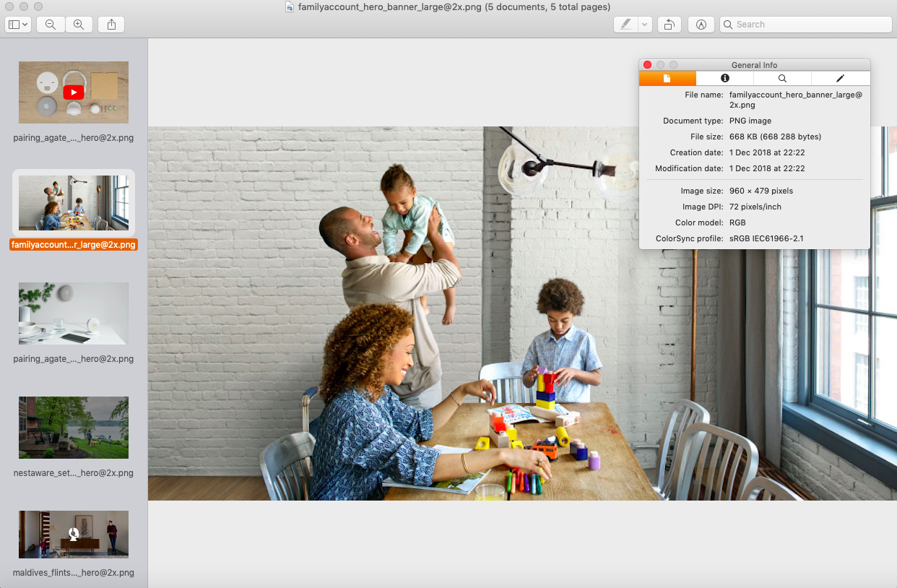Click the RGB color model value
This screenshot has height=588, width=897.
(x=737, y=222)
